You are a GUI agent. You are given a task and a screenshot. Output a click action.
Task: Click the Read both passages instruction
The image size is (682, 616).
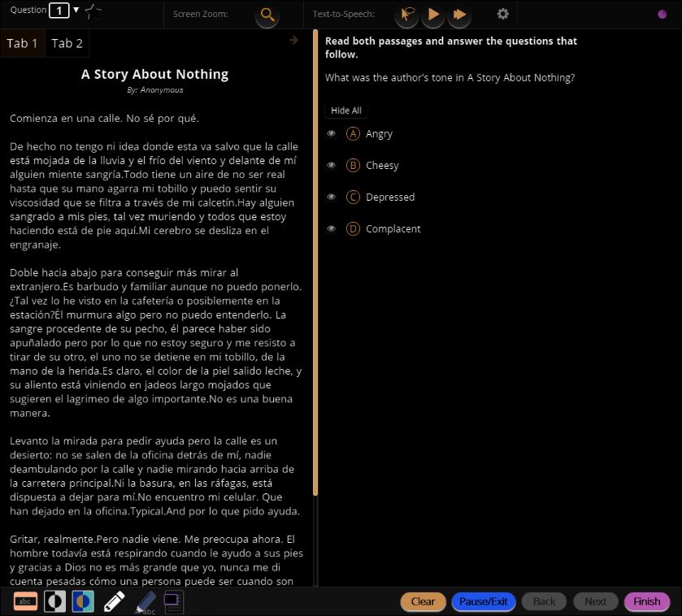pos(451,47)
